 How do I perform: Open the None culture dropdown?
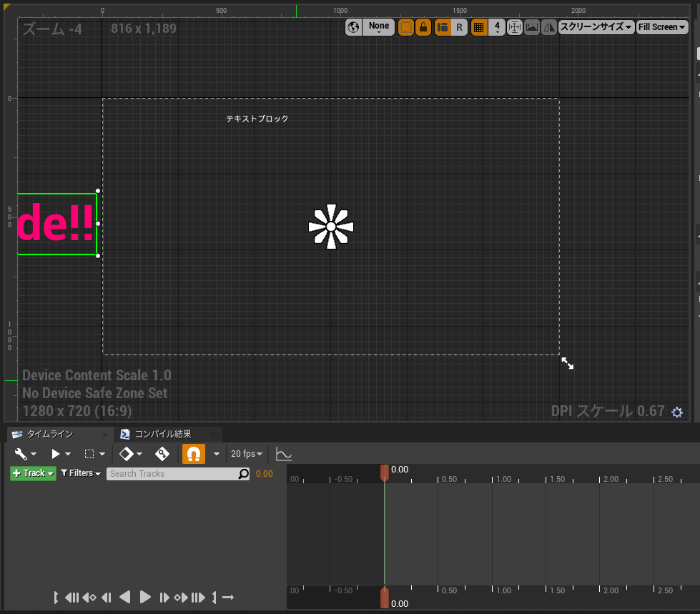click(378, 27)
